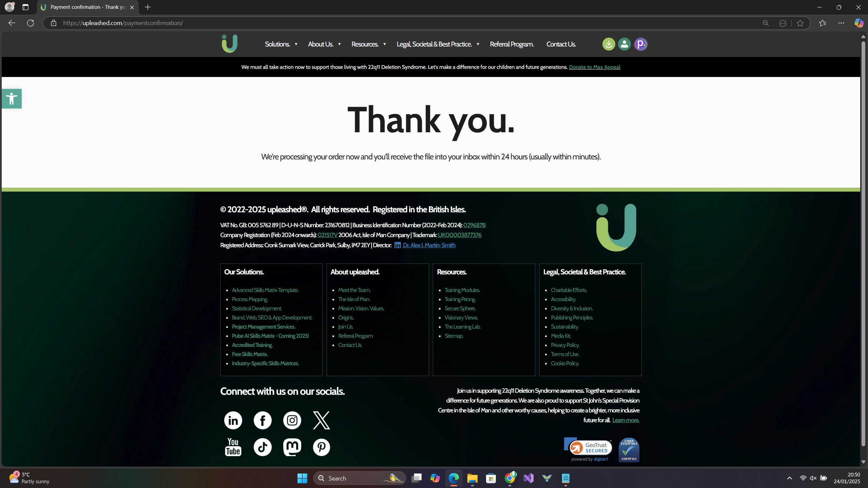Click the GeoTrust Secured badge
868x488 pixels.
tap(588, 450)
